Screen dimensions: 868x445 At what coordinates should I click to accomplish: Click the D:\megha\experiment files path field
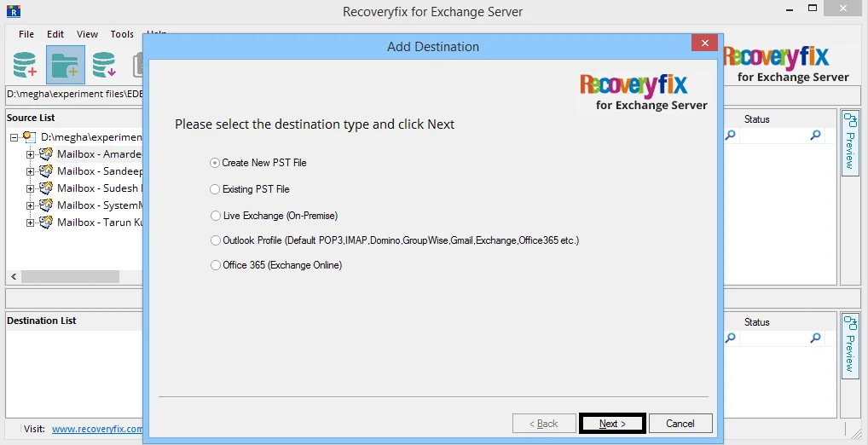74,94
